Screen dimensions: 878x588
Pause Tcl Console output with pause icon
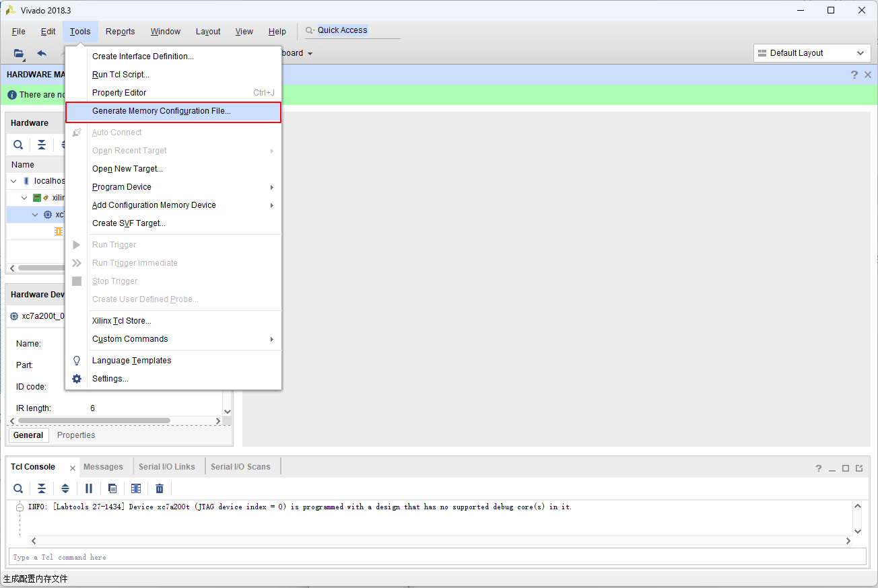point(89,488)
